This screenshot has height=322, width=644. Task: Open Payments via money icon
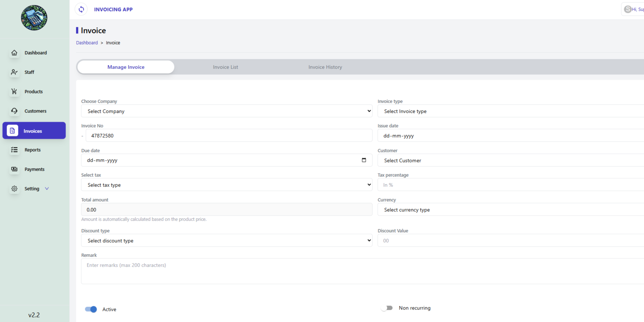(14, 169)
